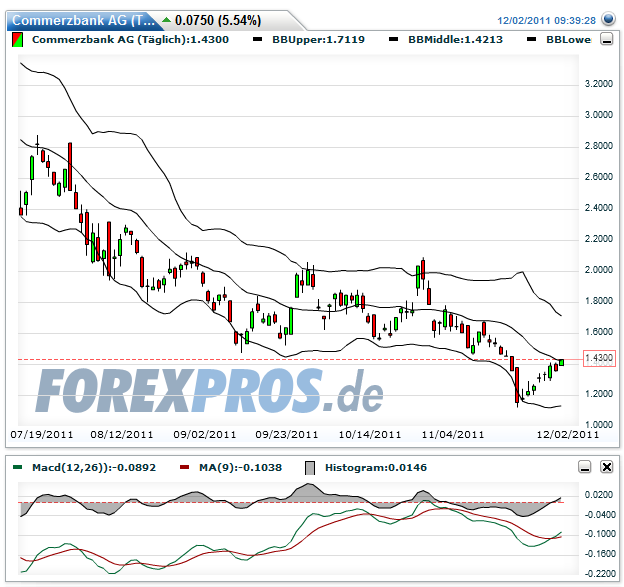Screen dimensions: 624x587
Task: Click the 10/14/2011 date axis label
Action: click(x=370, y=434)
